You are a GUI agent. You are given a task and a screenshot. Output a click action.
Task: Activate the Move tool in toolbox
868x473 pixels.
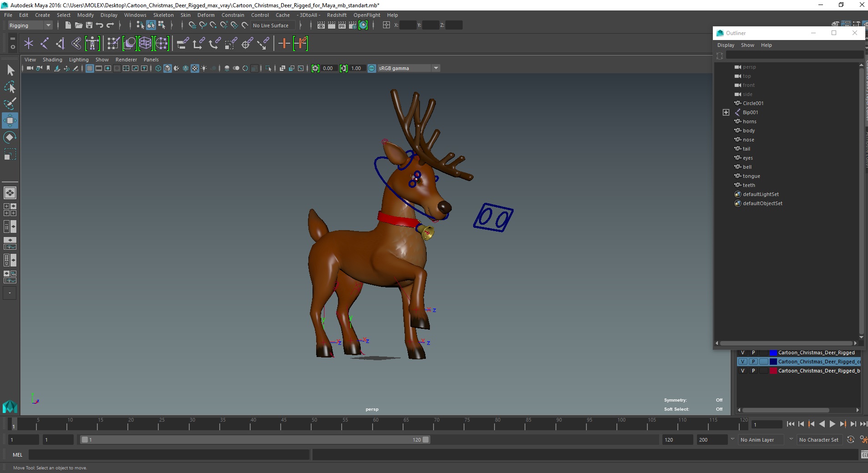click(10, 121)
